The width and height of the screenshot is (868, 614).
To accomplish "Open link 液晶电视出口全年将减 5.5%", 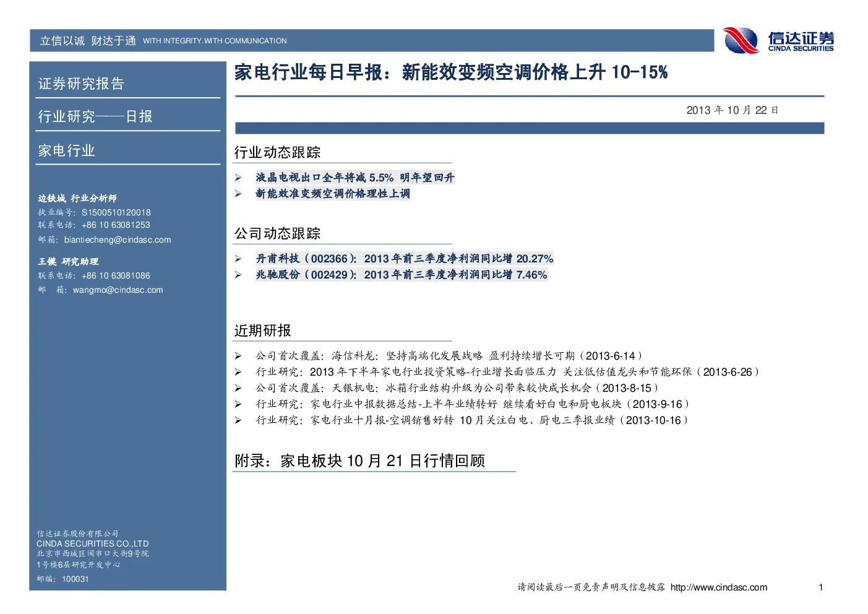I will 355,178.
